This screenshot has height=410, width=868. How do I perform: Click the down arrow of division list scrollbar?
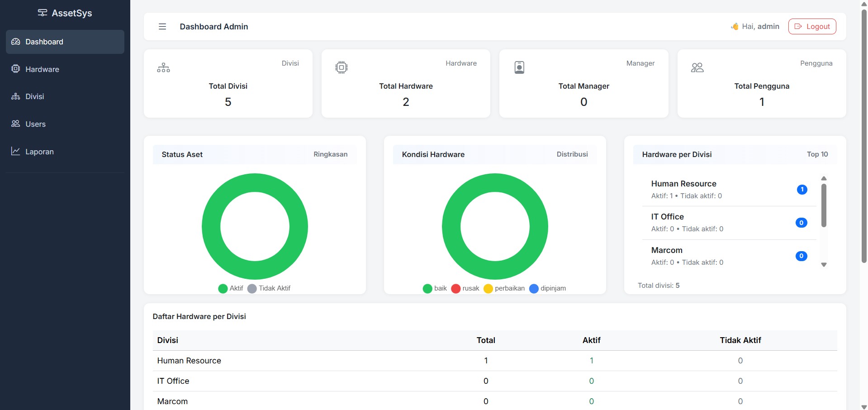[x=824, y=265]
